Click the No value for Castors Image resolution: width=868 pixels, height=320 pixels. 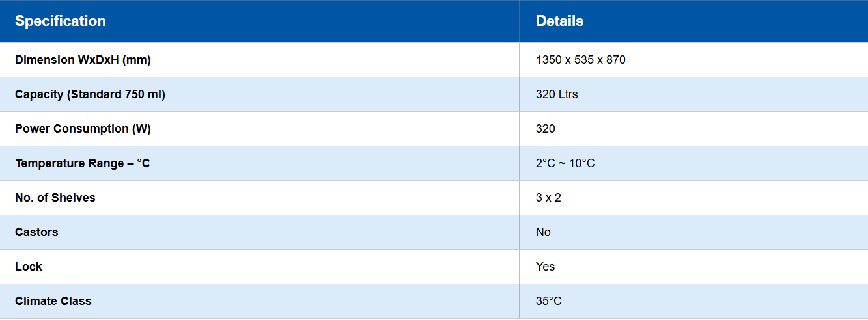(543, 232)
